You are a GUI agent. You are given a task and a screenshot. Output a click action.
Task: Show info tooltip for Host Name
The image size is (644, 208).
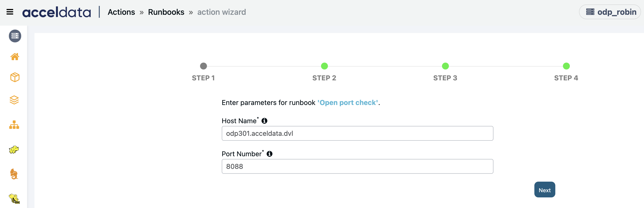click(264, 121)
